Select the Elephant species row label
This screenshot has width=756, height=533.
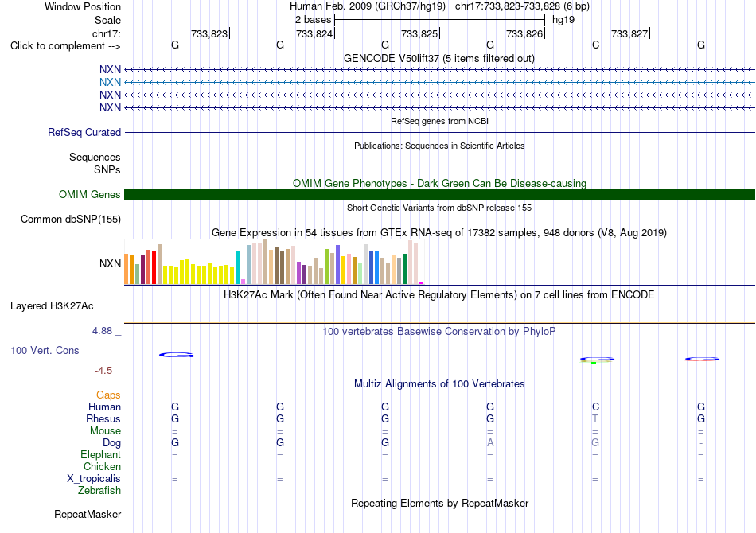100,454
